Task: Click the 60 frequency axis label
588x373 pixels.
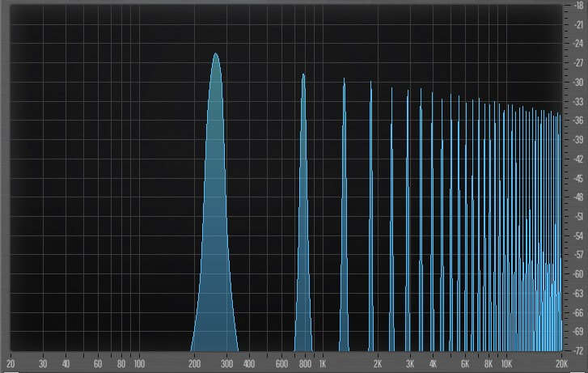Action: [x=98, y=365]
